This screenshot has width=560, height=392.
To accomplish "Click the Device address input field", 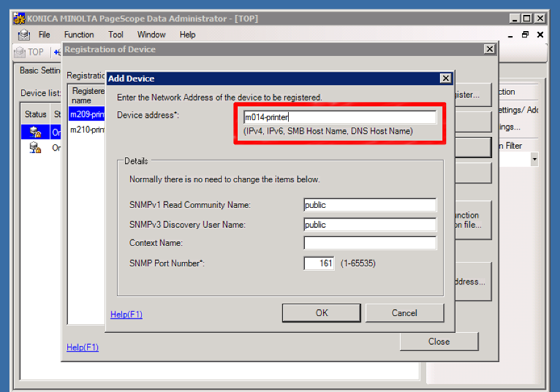I will point(340,117).
